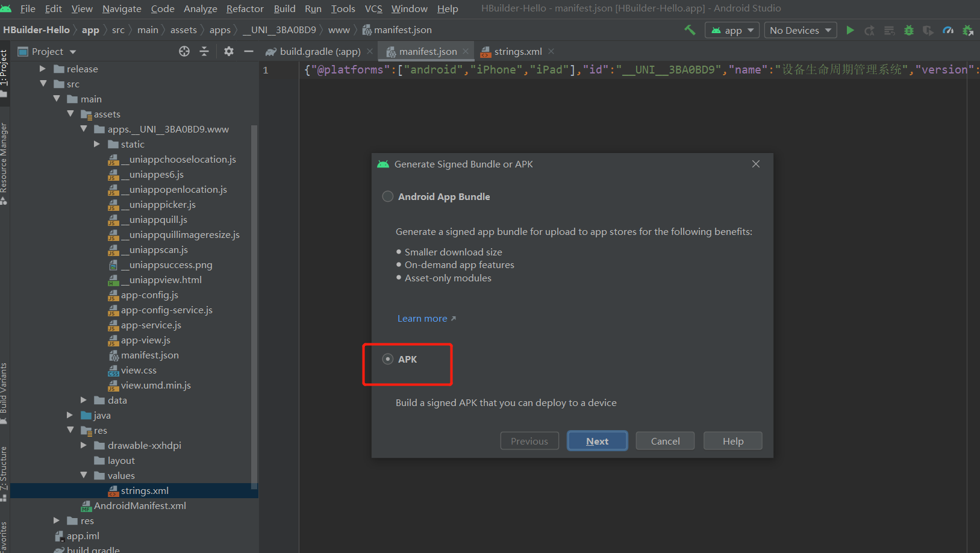980x553 pixels.
Task: Open the 1: Project tool window stripe
Action: [4, 72]
